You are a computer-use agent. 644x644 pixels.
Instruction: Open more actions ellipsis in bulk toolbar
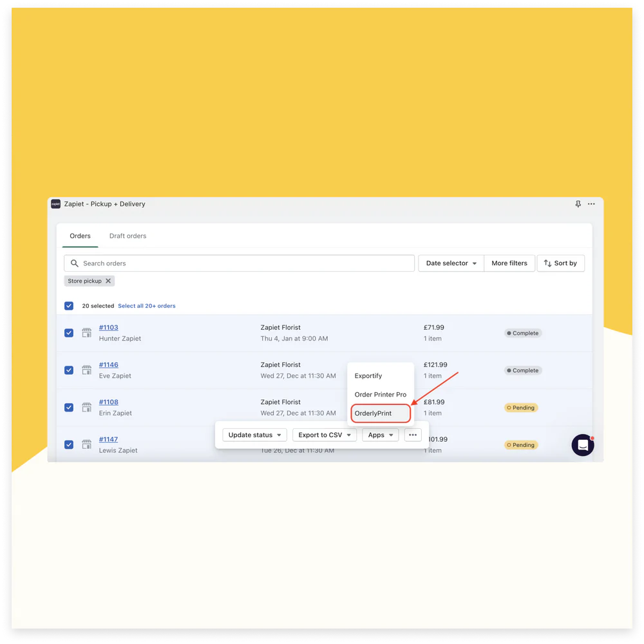[x=413, y=435]
